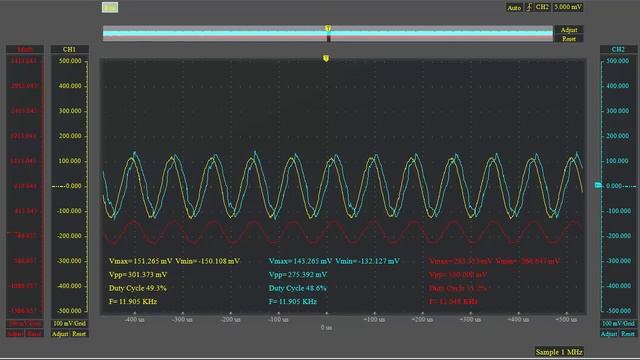This screenshot has height=360, width=640.
Task: Click CH2 axis value '300.000'
Action: pos(618,111)
